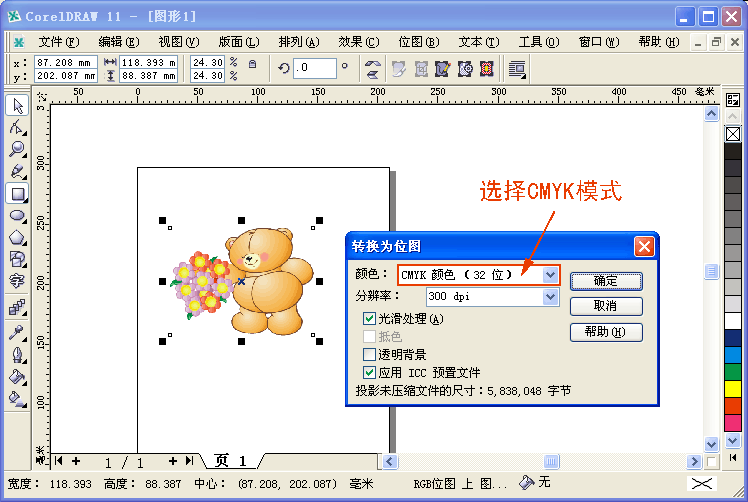Click the vertical scrollbar up arrow
Viewport: 748px width, 502px height.
(x=711, y=114)
